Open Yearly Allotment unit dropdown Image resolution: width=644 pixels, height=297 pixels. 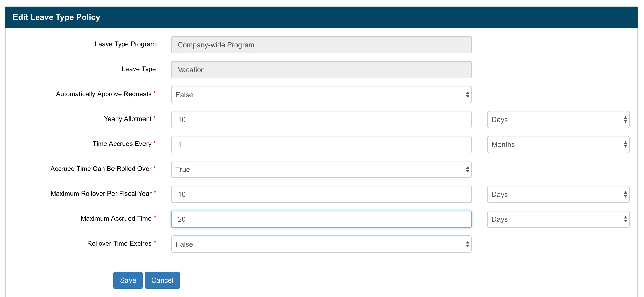(558, 120)
